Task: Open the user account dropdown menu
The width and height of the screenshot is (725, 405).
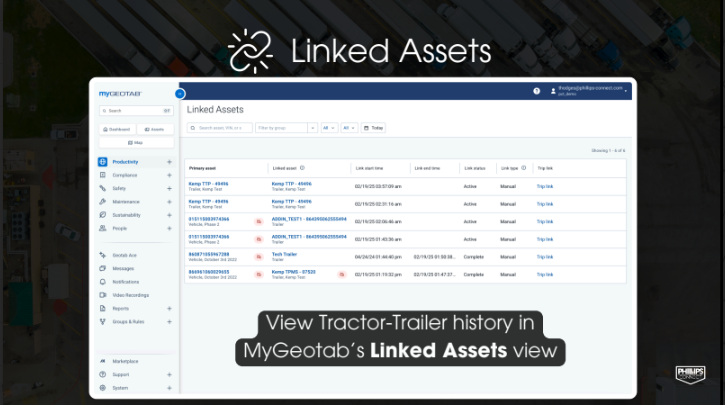Action: point(626,91)
